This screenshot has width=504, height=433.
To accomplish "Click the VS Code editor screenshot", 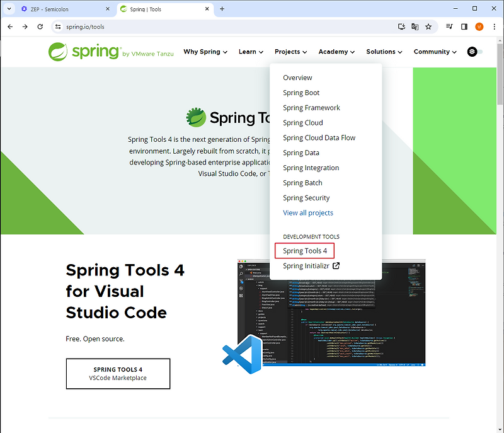I will point(331,313).
